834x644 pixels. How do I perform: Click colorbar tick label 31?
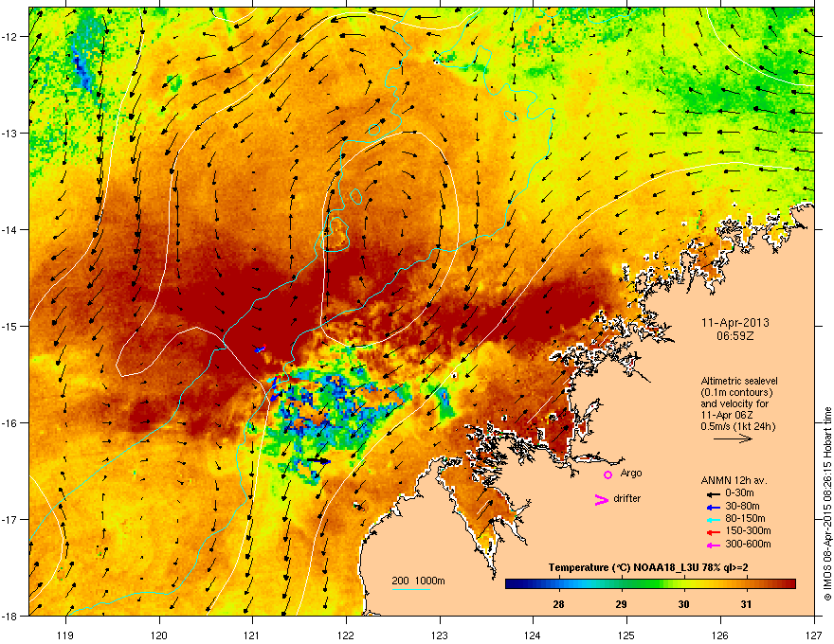746,604
